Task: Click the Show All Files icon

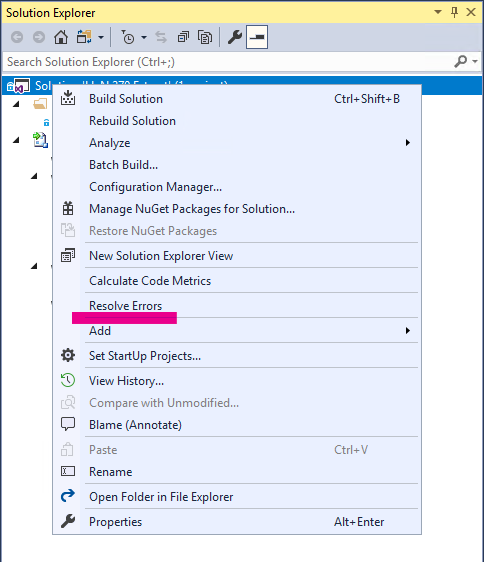Action: (205, 37)
